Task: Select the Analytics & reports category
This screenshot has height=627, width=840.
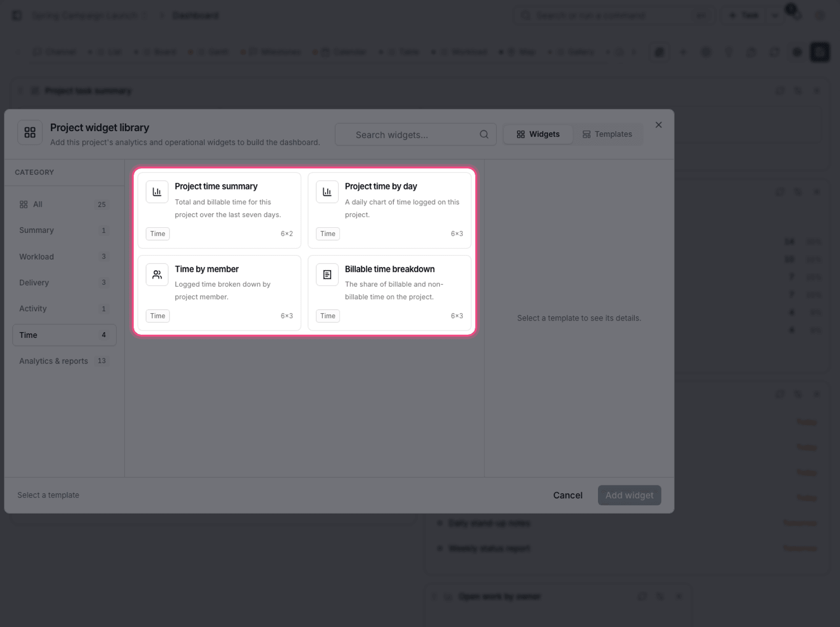Action: (64, 361)
